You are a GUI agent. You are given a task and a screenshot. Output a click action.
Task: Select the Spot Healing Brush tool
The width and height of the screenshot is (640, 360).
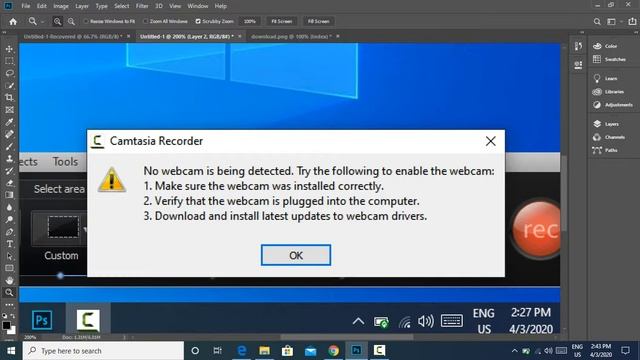click(9, 134)
